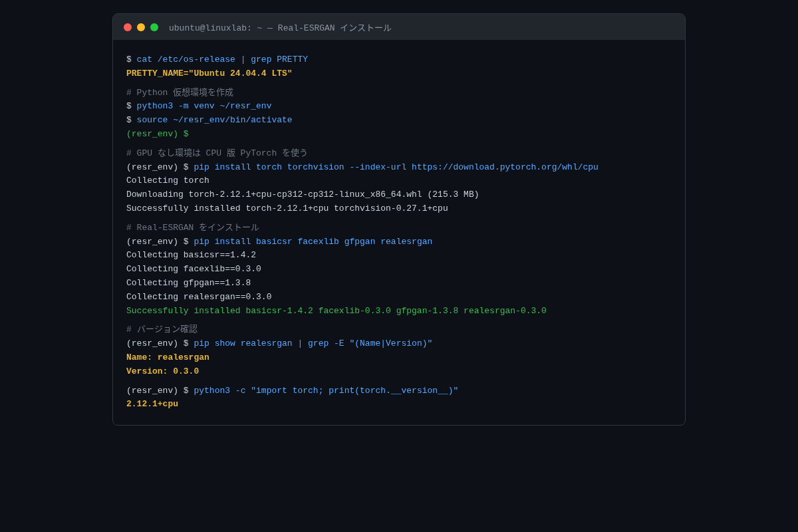Viewport: 798px width, 532px height.
Task: Close the terminal with the red button
Action: click(128, 27)
